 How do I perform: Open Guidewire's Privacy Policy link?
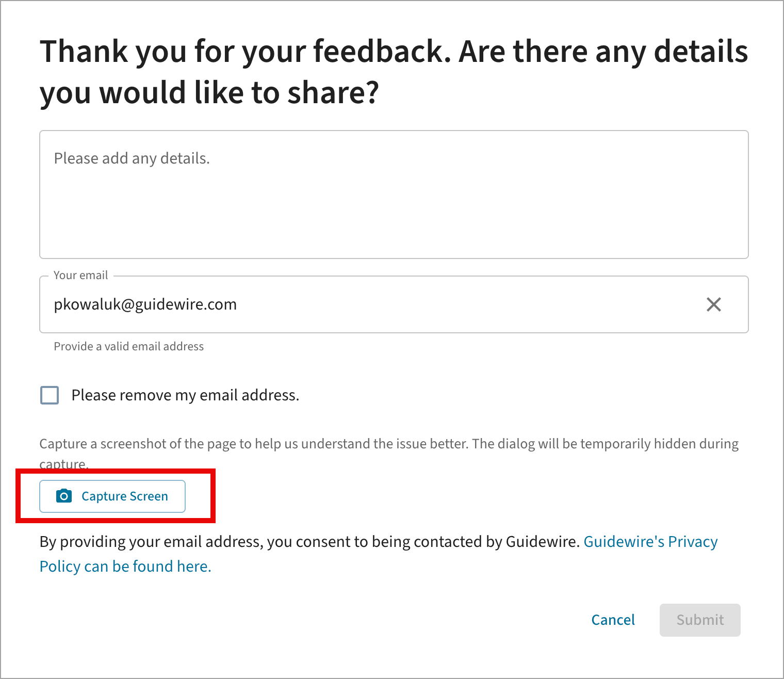650,542
